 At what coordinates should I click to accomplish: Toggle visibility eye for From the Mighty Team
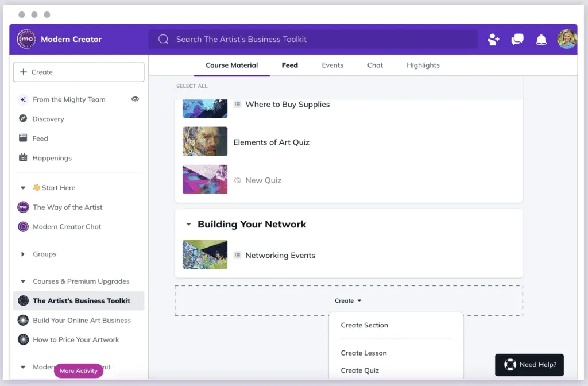[135, 99]
